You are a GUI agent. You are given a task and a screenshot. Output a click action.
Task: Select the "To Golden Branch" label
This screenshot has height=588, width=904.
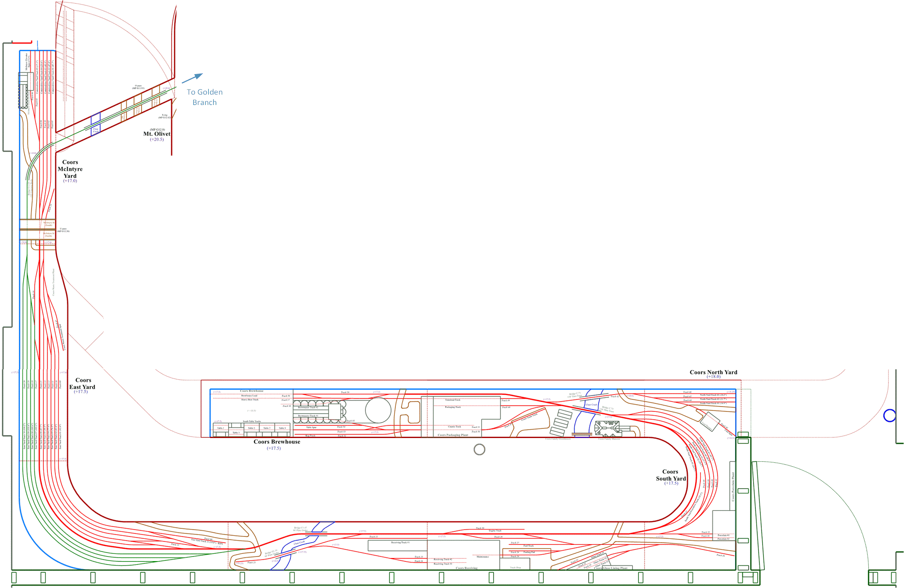204,97
